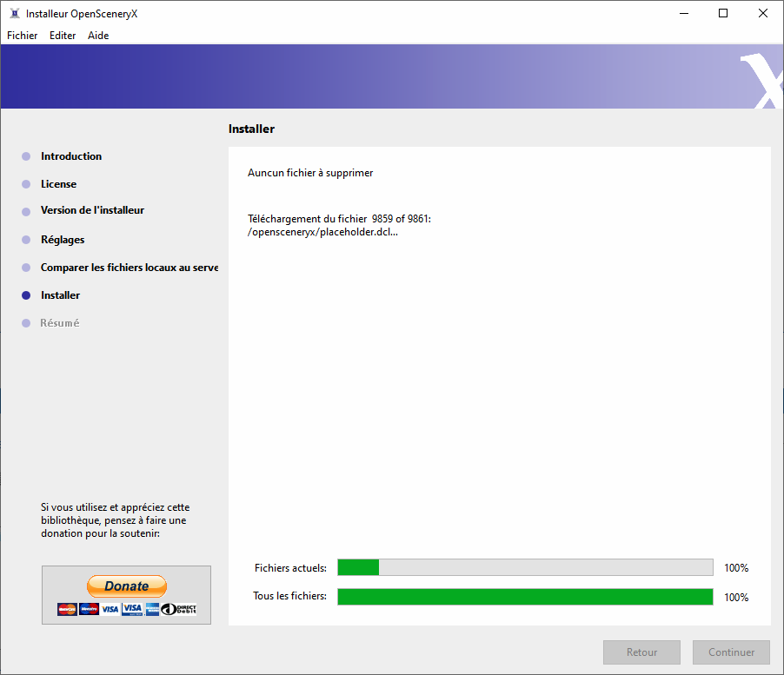Close the installer window

tap(763, 14)
